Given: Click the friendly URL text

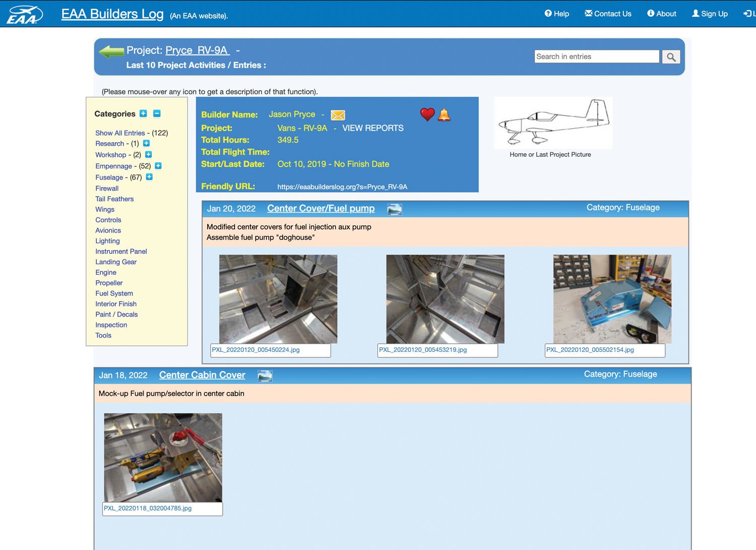Looking at the screenshot, I should (x=342, y=187).
